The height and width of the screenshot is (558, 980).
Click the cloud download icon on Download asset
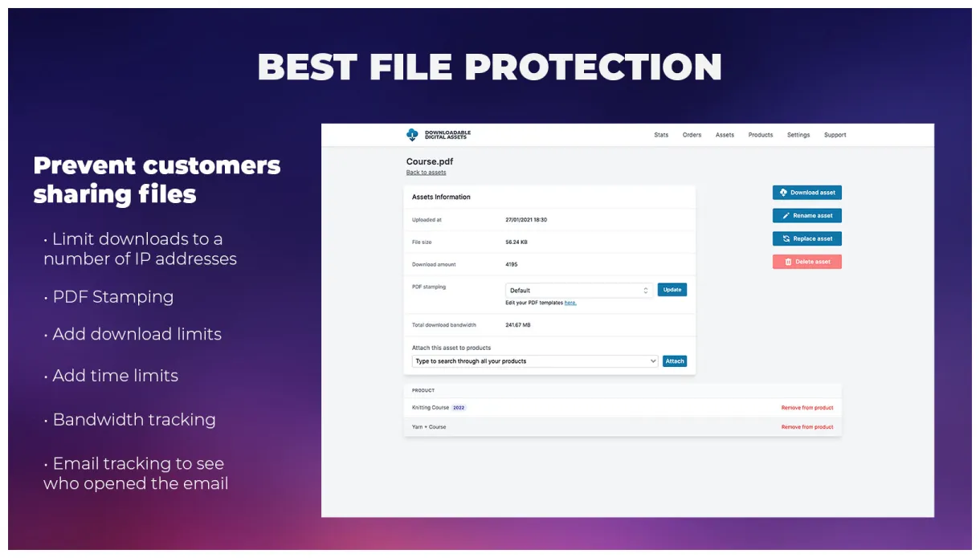coord(783,193)
